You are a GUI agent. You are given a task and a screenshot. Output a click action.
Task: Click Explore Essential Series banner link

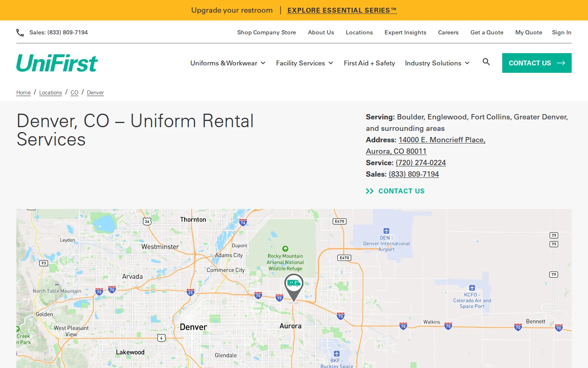point(342,10)
